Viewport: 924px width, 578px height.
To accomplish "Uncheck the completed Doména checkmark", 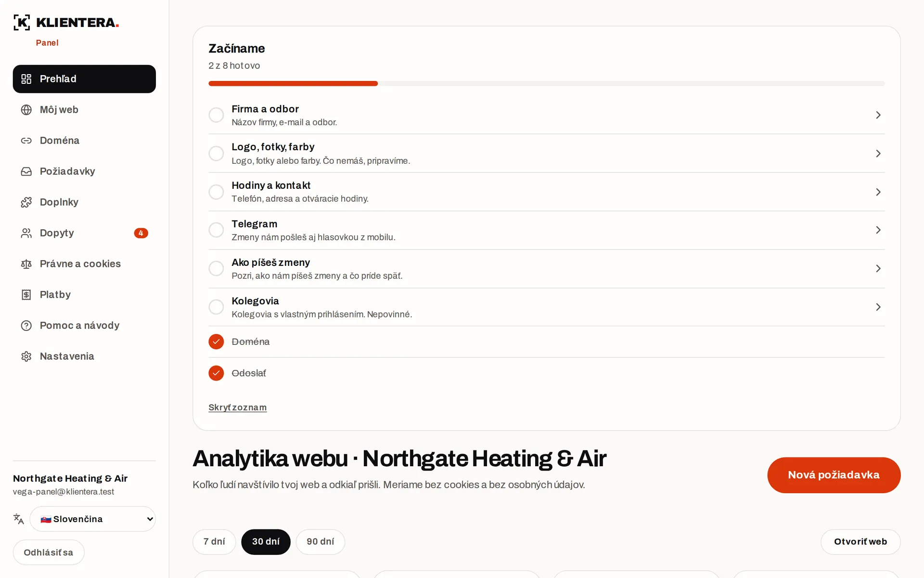I will 216,342.
